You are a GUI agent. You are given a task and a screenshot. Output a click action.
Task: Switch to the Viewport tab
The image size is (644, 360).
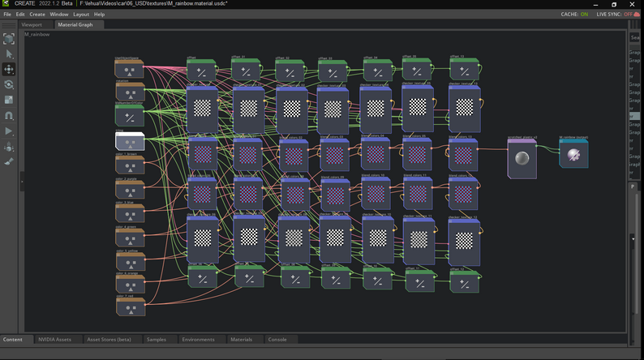pyautogui.click(x=32, y=24)
